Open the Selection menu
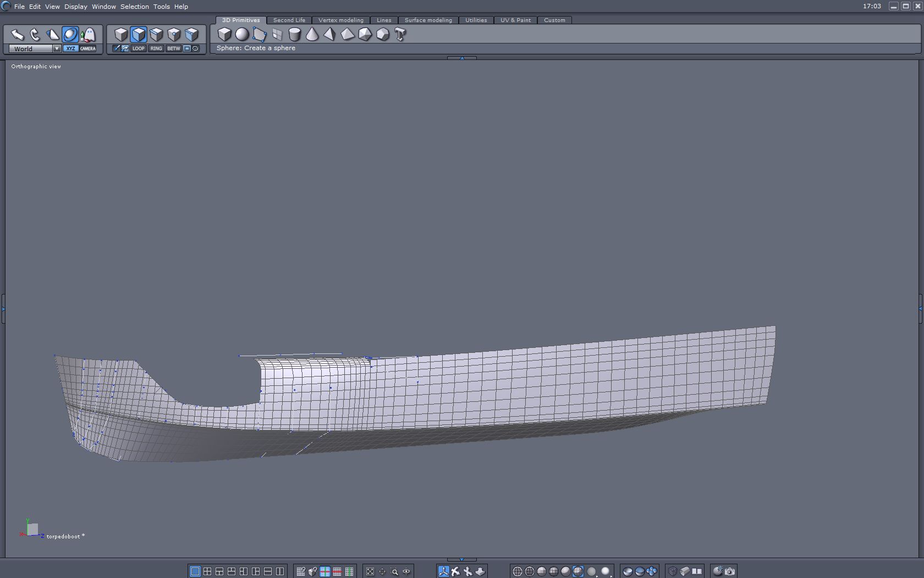The height and width of the screenshot is (578, 924). pos(134,7)
